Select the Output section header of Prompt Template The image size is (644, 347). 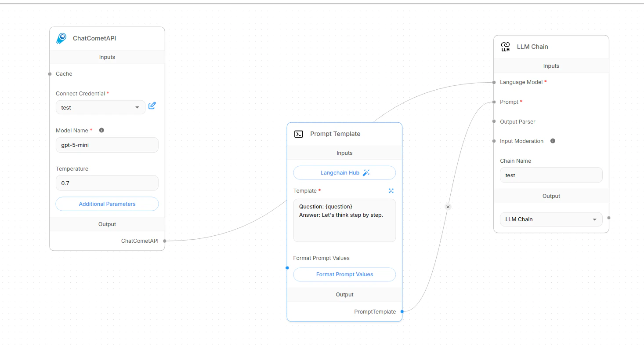click(x=344, y=295)
